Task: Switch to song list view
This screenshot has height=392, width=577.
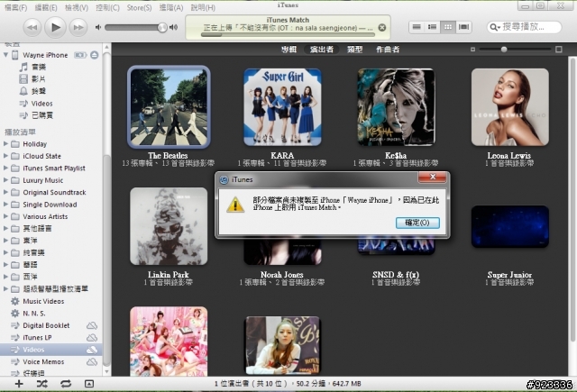Action: click(417, 27)
